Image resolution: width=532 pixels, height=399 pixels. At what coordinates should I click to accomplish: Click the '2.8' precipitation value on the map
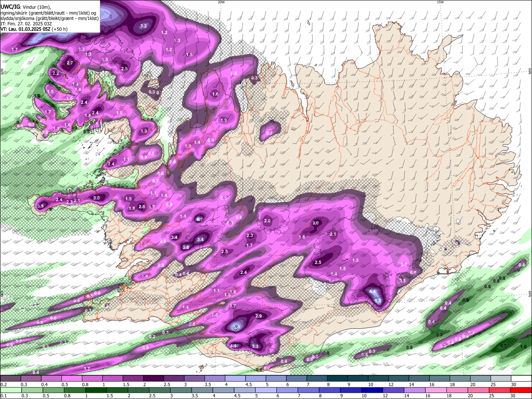142,207
